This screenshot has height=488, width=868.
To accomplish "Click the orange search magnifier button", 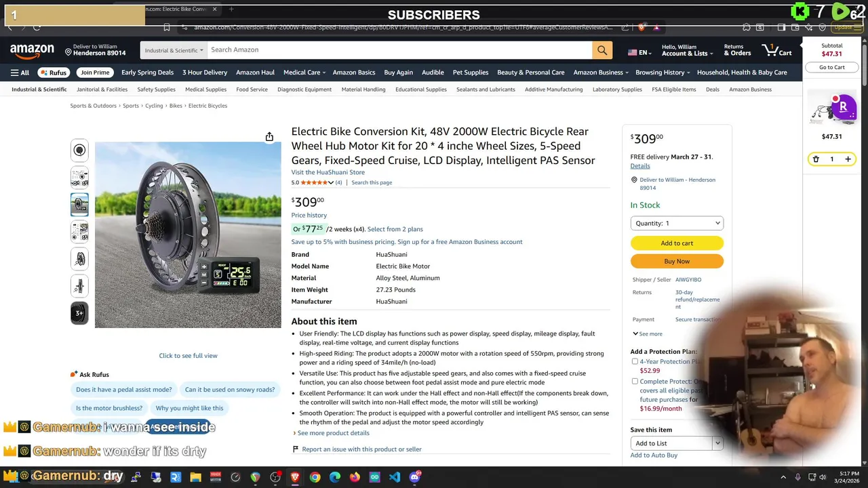I will pos(602,50).
